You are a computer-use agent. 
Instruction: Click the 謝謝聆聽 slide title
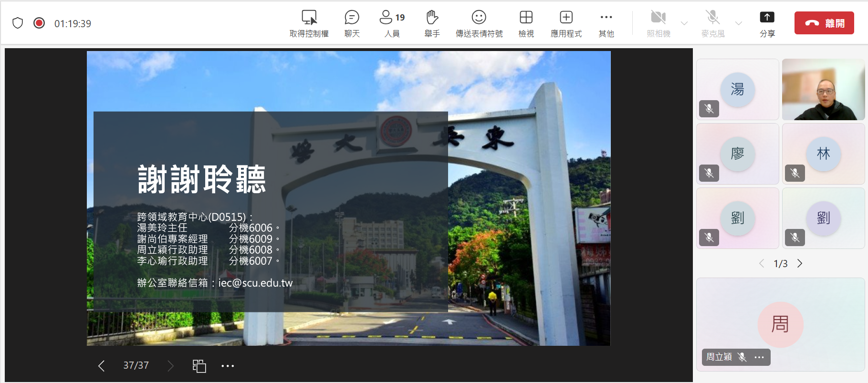pyautogui.click(x=201, y=179)
